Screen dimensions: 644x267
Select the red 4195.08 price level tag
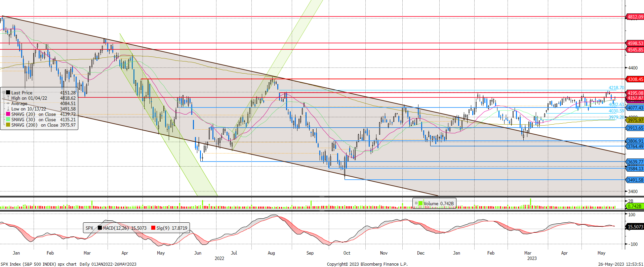point(635,93)
